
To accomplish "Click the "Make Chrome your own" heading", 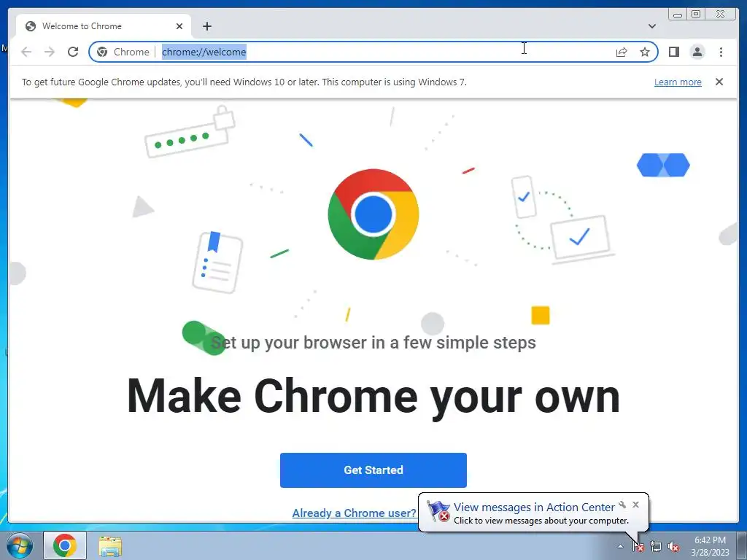I will coord(373,397).
